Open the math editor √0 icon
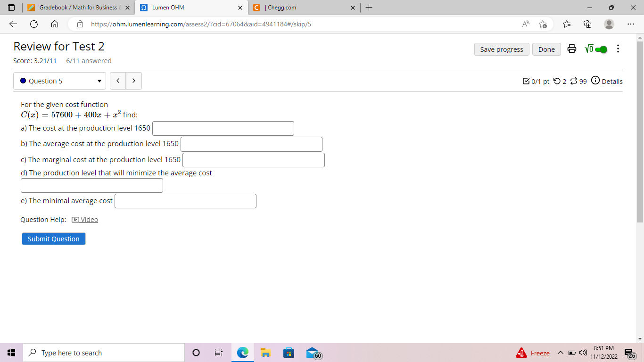644x362 pixels. tap(588, 49)
